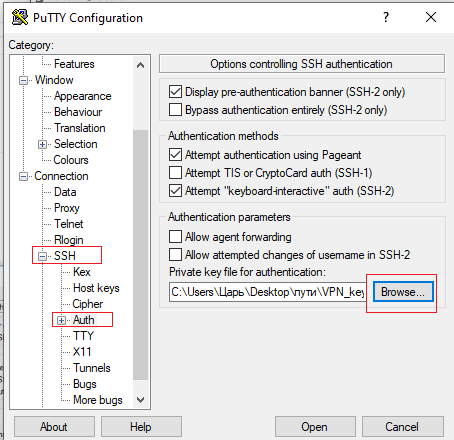Enable Bypass authentication entirely checkbox
454x440 pixels.
coord(175,110)
